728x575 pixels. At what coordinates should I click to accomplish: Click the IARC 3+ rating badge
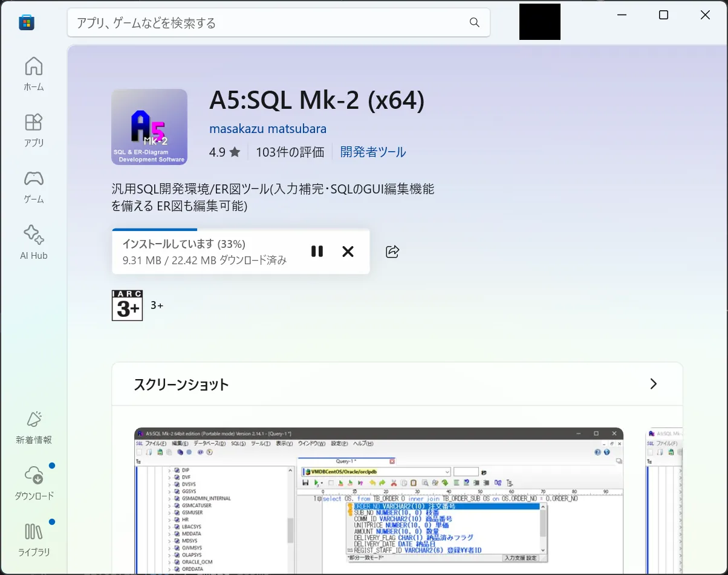click(x=128, y=305)
